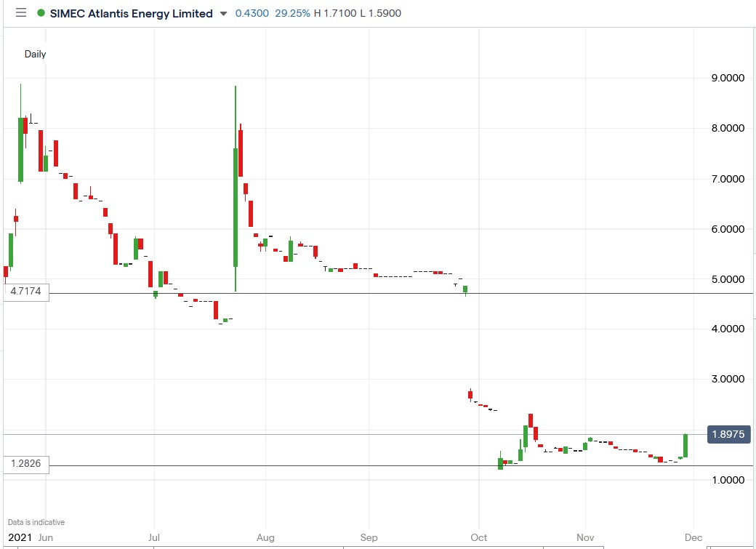Click the 2021 year label
This screenshot has width=756, height=549.
(20, 537)
